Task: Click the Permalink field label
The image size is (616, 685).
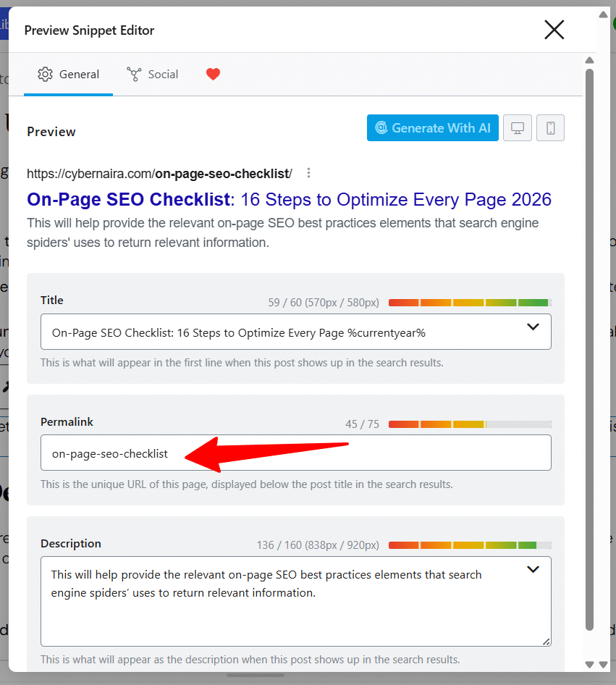Action: 67,422
